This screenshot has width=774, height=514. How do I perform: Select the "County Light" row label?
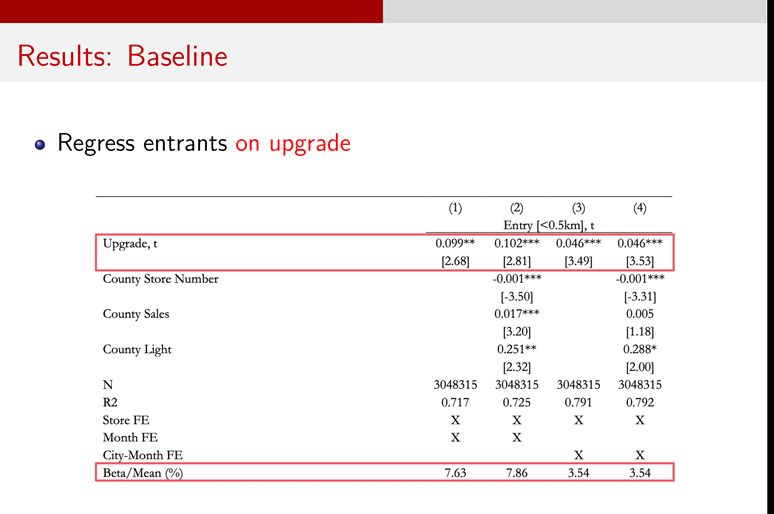[137, 349]
